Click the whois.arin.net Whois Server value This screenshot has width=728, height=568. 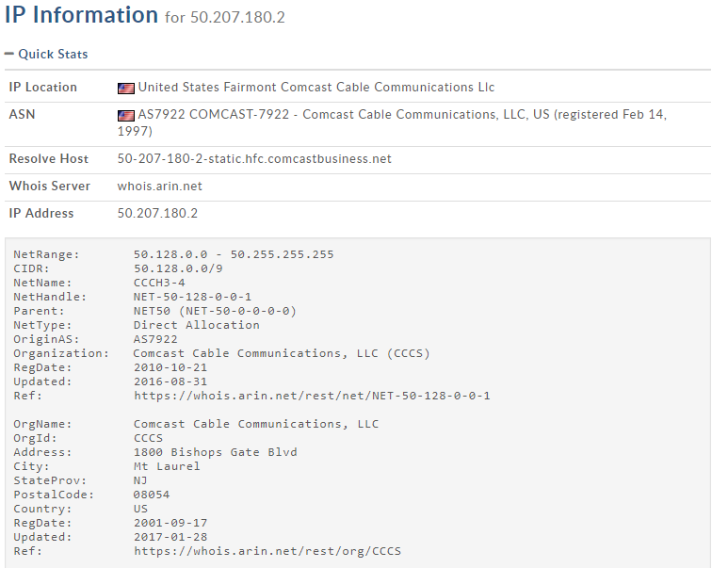pos(159,187)
